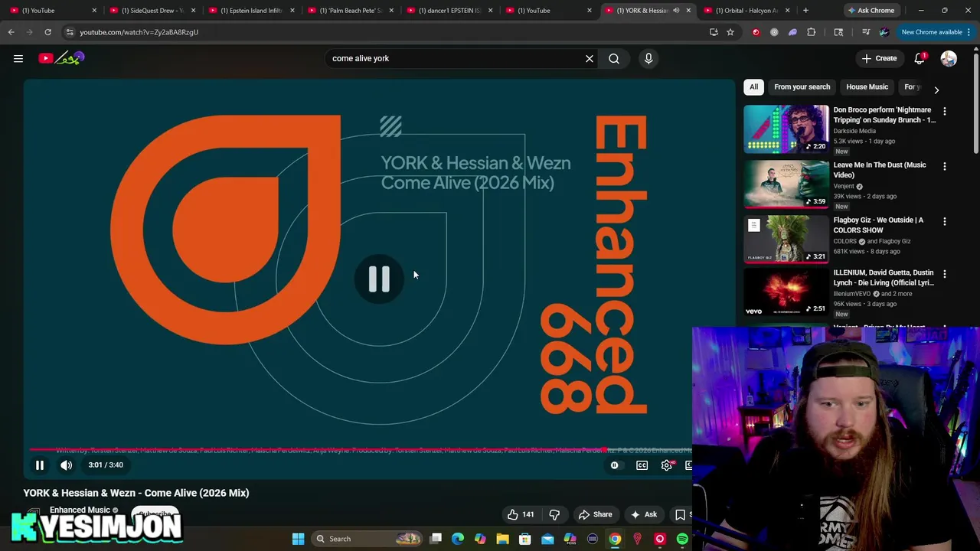The image size is (980, 551).
Task: Start voice search with the microphone
Action: (648, 58)
